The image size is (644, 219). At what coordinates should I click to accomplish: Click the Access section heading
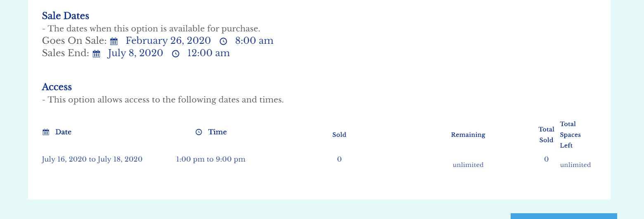[57, 87]
